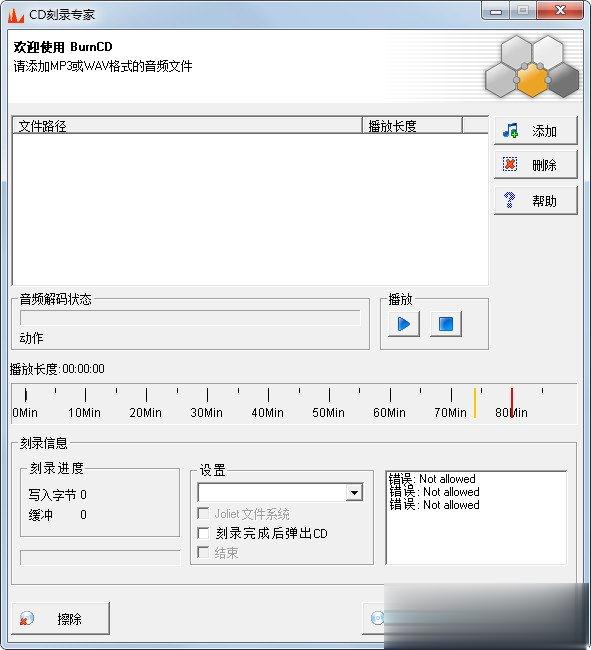The height and width of the screenshot is (650, 591).
Task: Minimize the CD刻录专家 window
Action: click(x=495, y=11)
